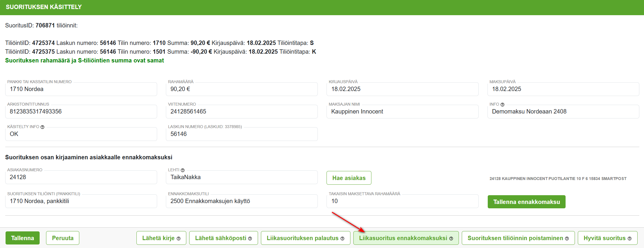
Task: Click help icon on Liikasuorituksen palautus button
Action: point(342,238)
